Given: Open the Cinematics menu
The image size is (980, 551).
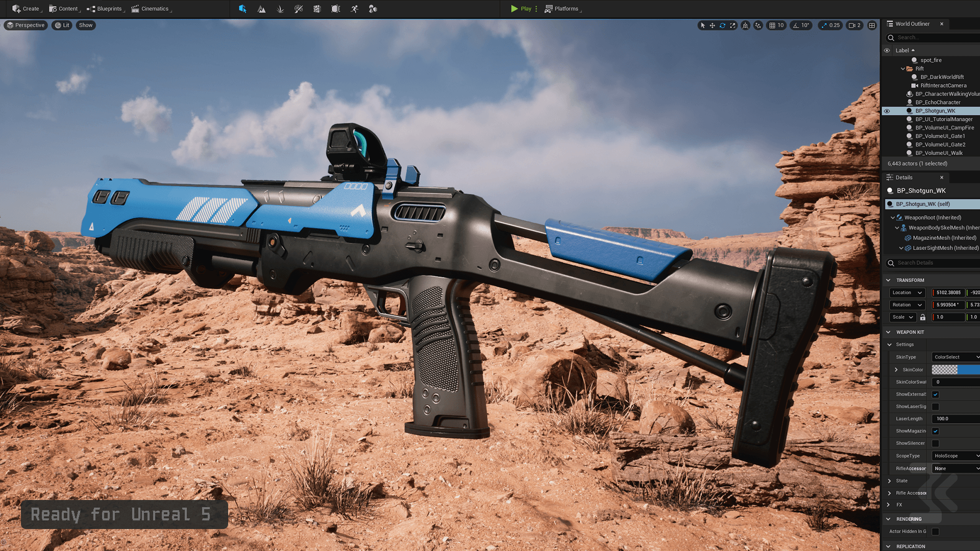Looking at the screenshot, I should (x=151, y=9).
